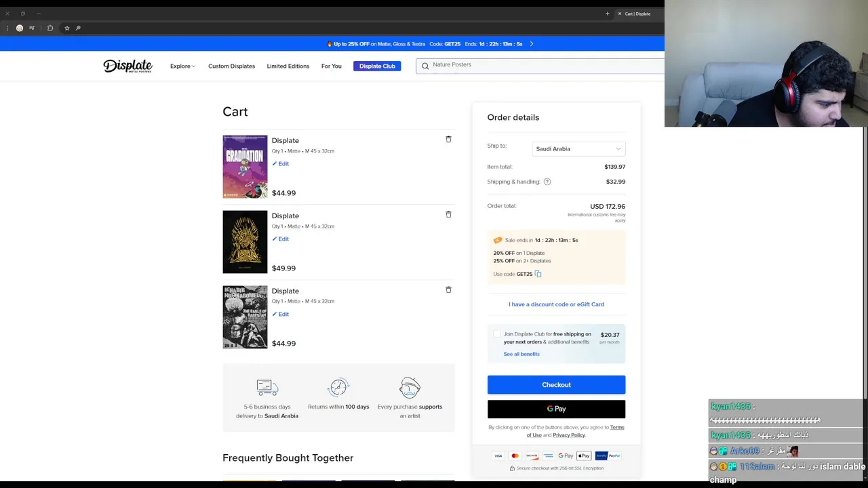
Task: Pay with the Google Pay button
Action: pyautogui.click(x=556, y=409)
